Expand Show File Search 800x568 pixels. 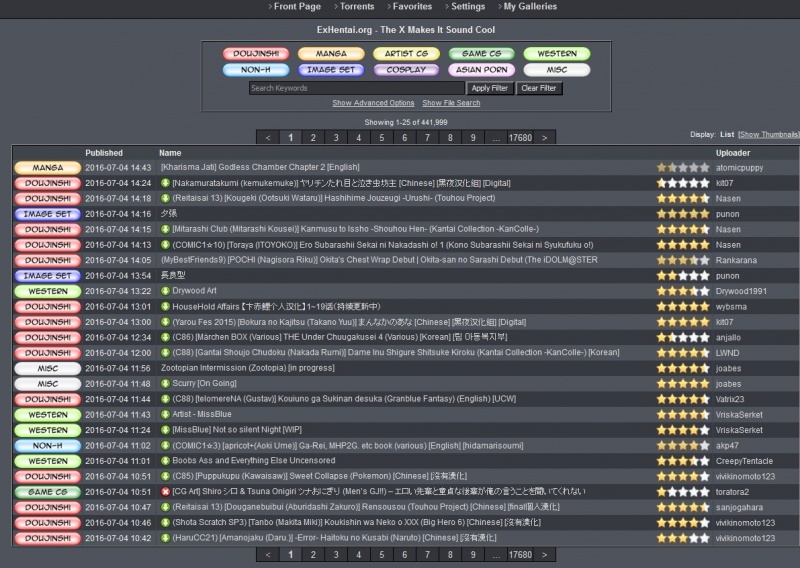[x=452, y=103]
